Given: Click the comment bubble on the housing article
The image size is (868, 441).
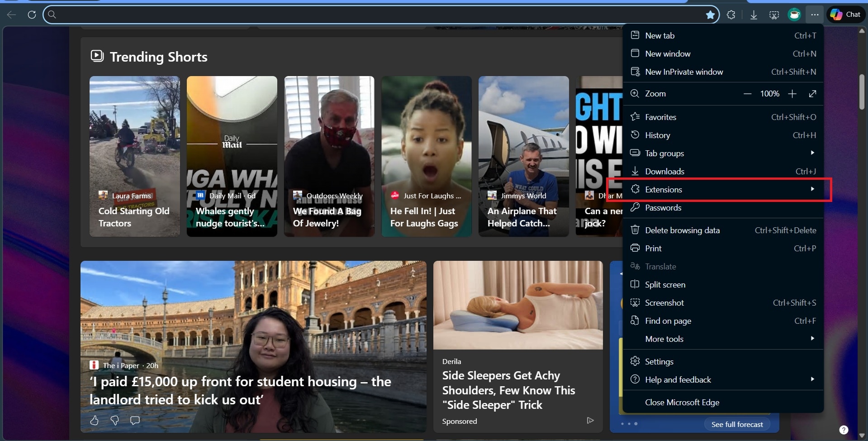Looking at the screenshot, I should pyautogui.click(x=134, y=420).
